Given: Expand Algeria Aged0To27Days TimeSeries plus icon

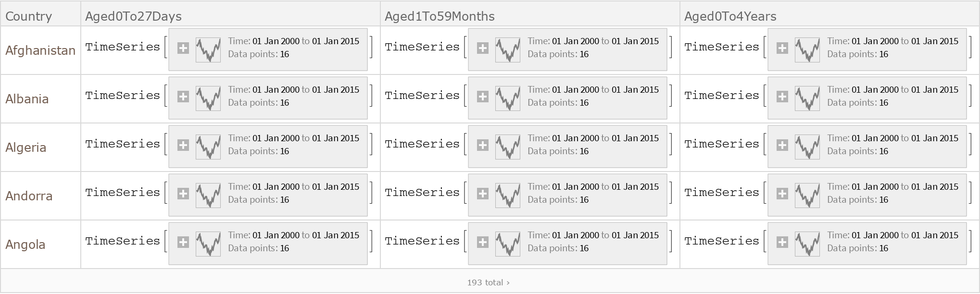Looking at the screenshot, I should pyautogui.click(x=183, y=145).
